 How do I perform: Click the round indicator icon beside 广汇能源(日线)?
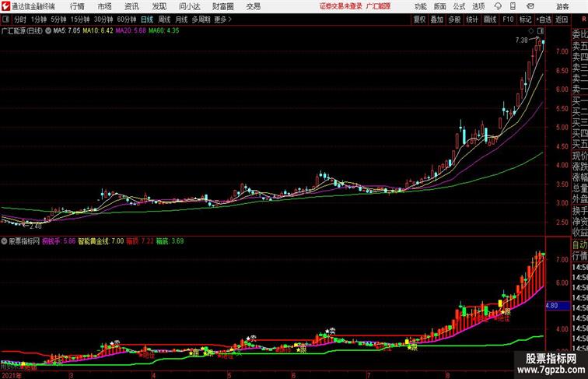[48, 31]
